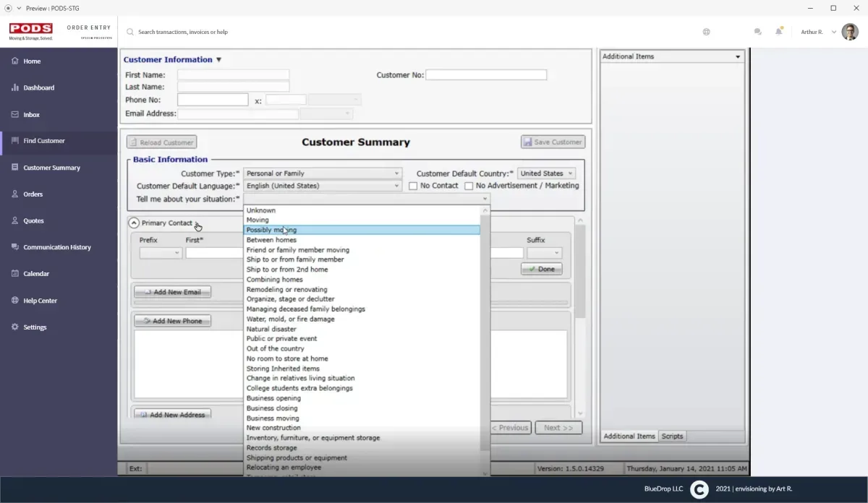Expand Customer Default Country dropdown
Image resolution: width=868 pixels, height=503 pixels.
coord(546,173)
